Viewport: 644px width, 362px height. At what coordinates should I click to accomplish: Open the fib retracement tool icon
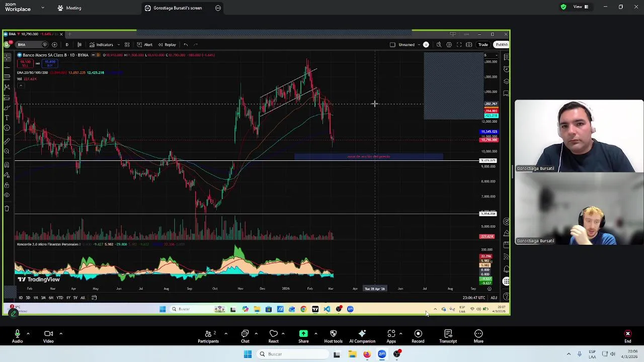point(7,77)
